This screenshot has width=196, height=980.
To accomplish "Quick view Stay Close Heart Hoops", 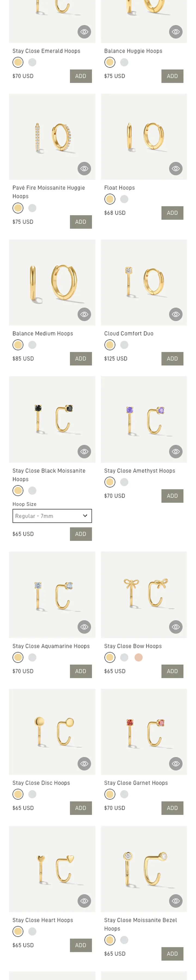I will (84, 901).
